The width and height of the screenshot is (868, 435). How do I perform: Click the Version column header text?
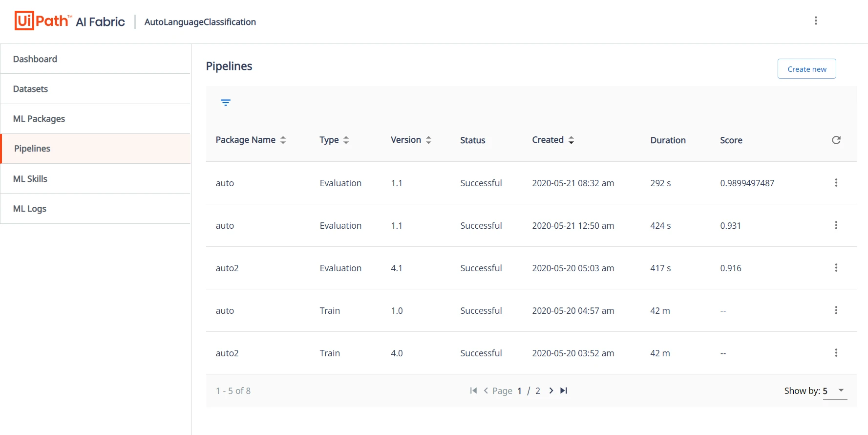click(x=406, y=140)
